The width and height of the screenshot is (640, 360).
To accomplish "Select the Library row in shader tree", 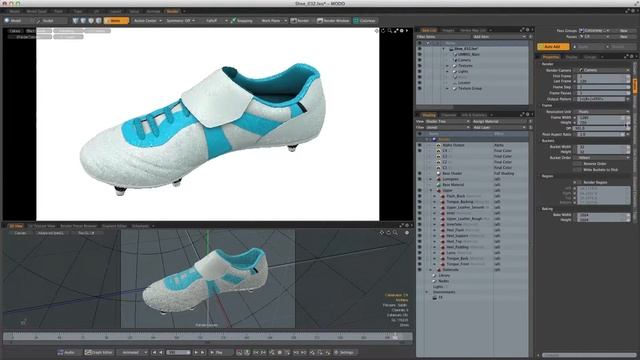I will (x=473, y=276).
